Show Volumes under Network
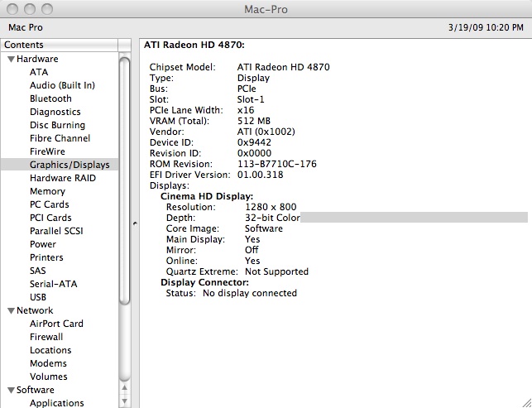The height and width of the screenshot is (408, 532). [x=49, y=377]
